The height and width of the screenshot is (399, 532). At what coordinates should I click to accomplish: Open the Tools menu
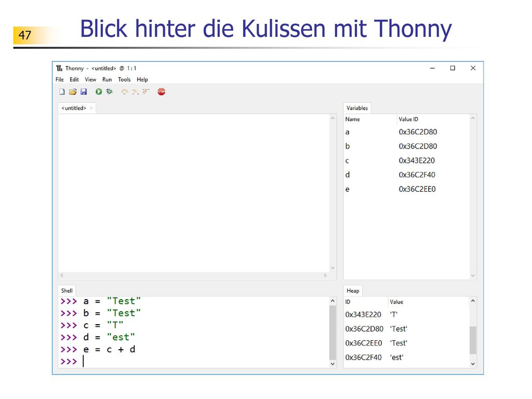[124, 79]
